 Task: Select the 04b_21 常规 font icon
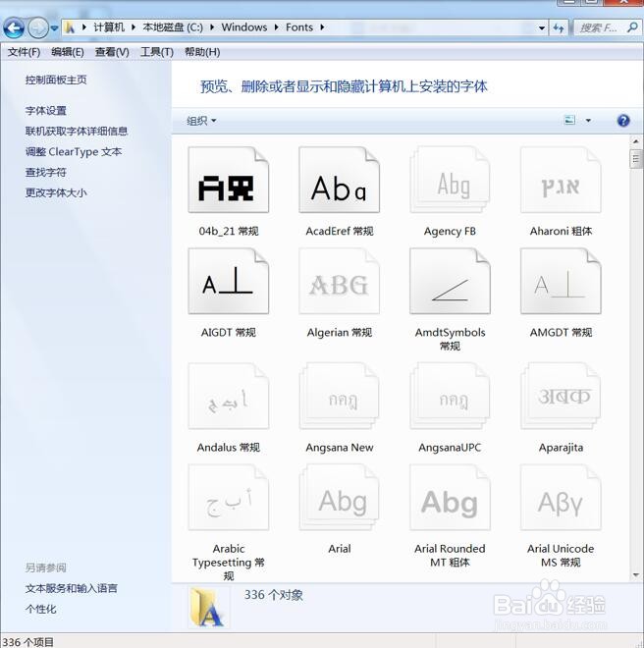[x=228, y=181]
